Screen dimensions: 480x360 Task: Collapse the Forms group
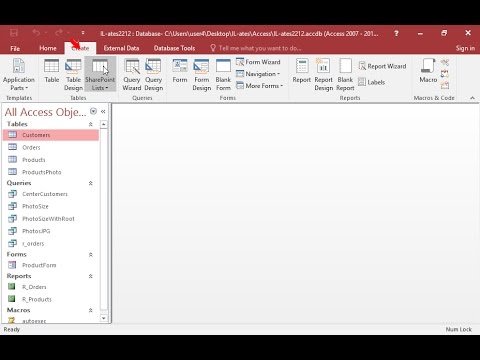pos(90,255)
